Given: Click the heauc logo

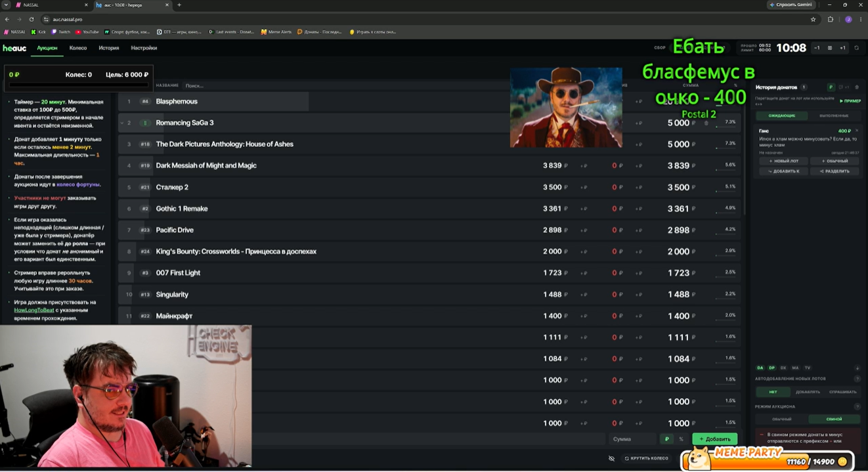Looking at the screenshot, I should [x=14, y=48].
